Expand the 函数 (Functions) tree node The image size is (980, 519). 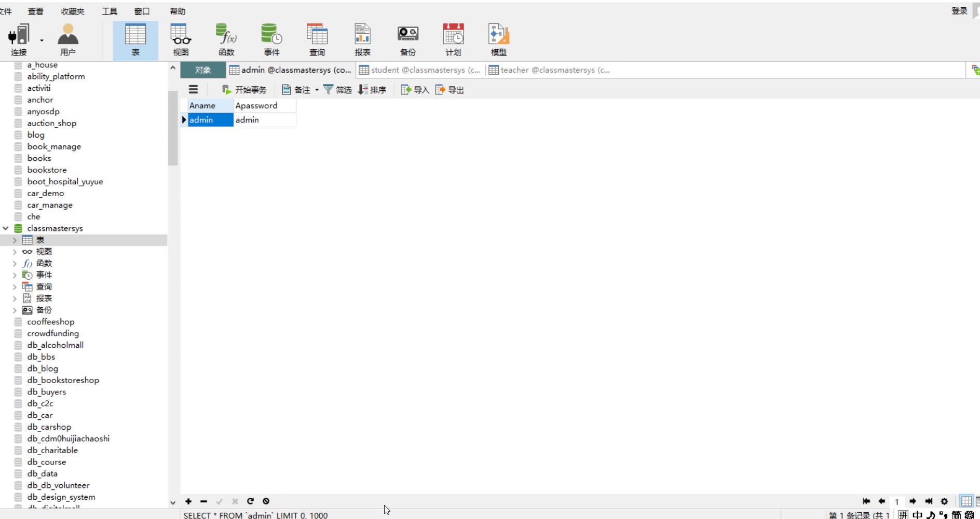pos(15,264)
